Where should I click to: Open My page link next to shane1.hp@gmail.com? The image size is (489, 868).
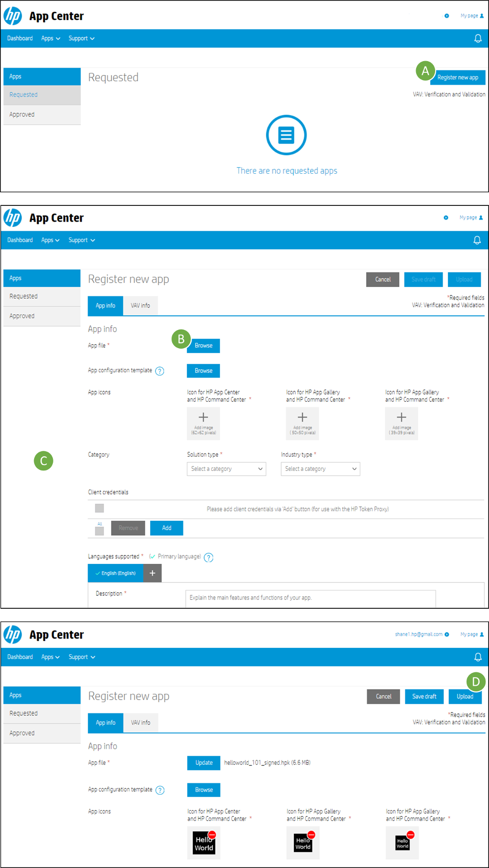click(472, 634)
